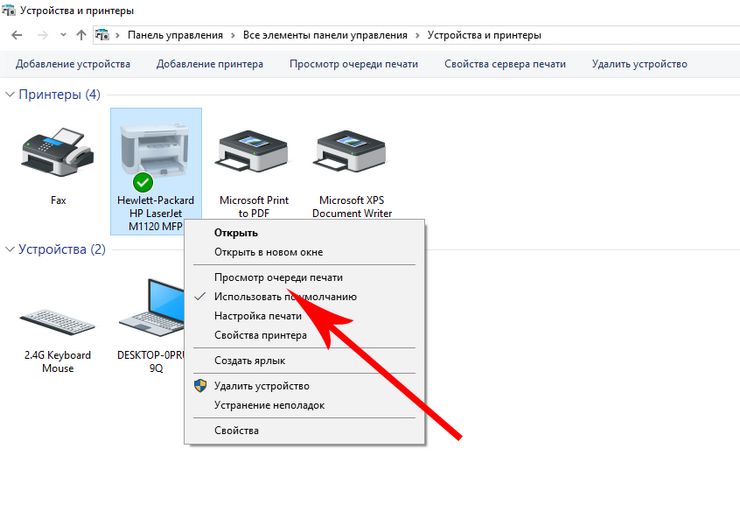
Task: Expand chevron after Панель управления breadcrumb
Action: tap(233, 35)
